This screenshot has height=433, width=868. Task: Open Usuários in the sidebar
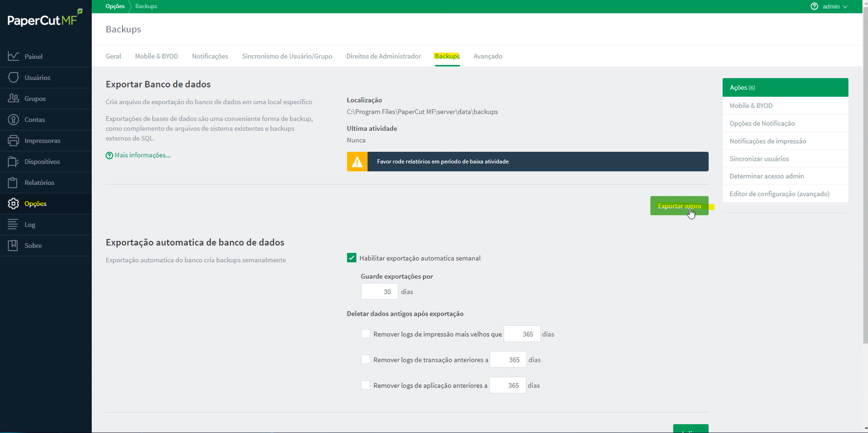click(x=46, y=77)
